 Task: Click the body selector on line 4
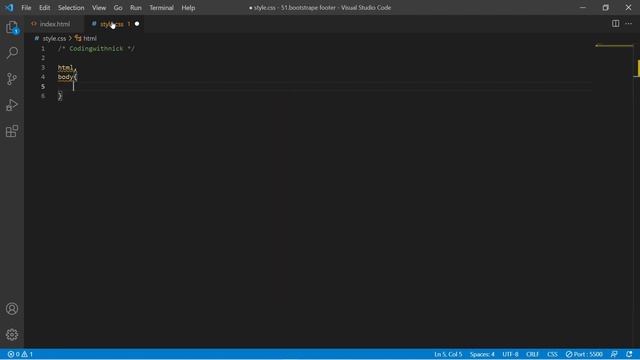tap(65, 77)
